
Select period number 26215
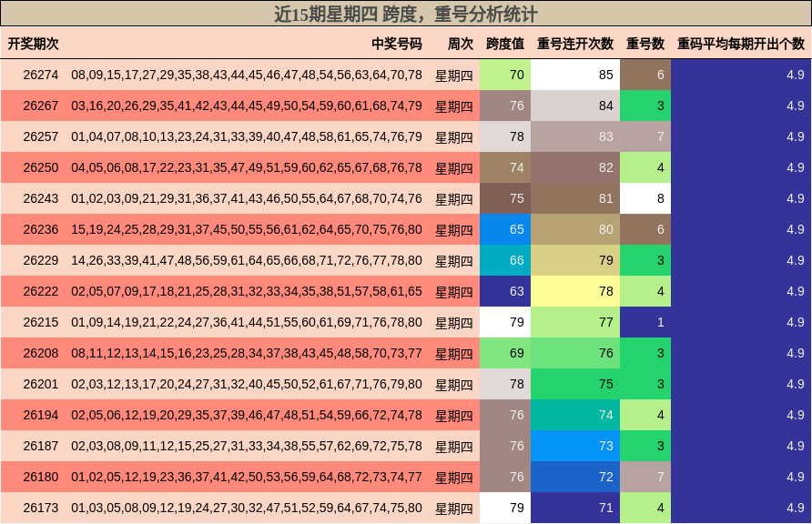pyautogui.click(x=41, y=322)
